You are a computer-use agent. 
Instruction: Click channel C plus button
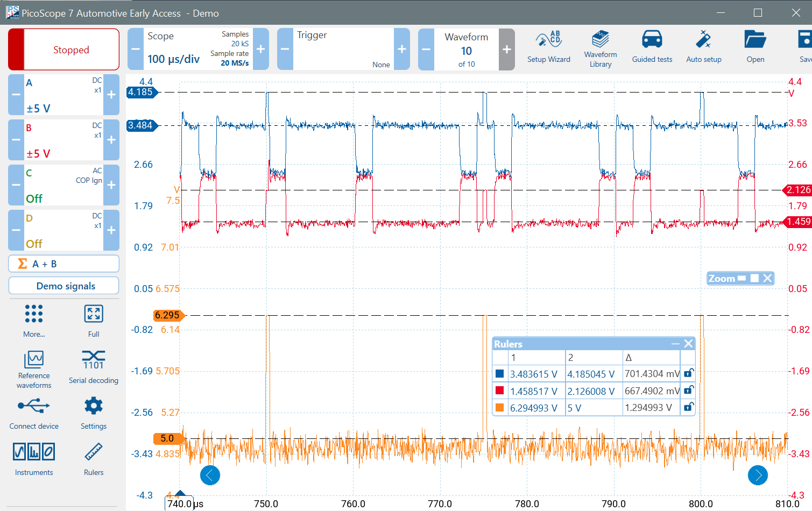coord(111,185)
